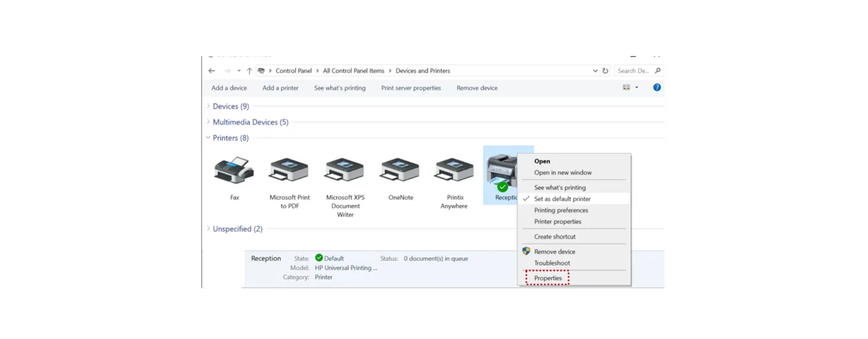This screenshot has height=339, width=868.
Task: Choose Properties from the context menu
Action: click(547, 278)
